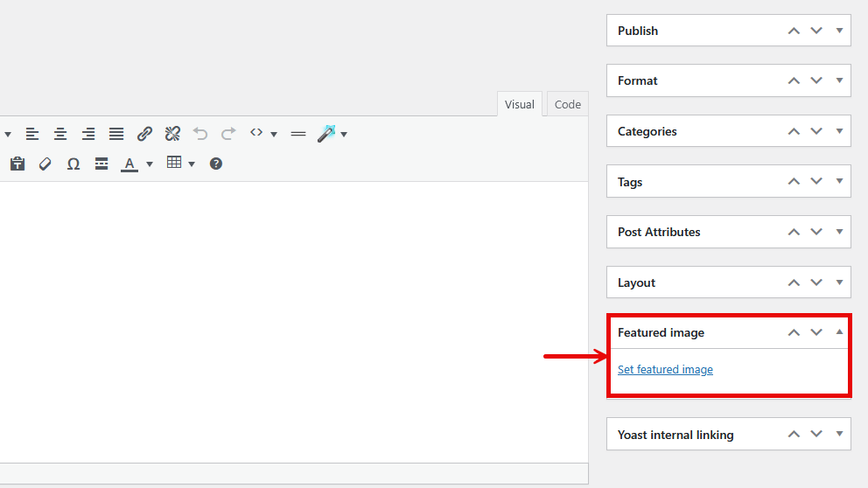Screen dimensions: 868x488
Task: Click the Set featured image link
Action: [x=665, y=369]
